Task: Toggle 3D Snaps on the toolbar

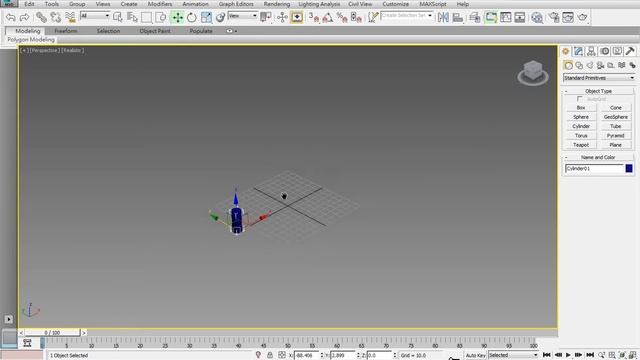Action: point(313,17)
